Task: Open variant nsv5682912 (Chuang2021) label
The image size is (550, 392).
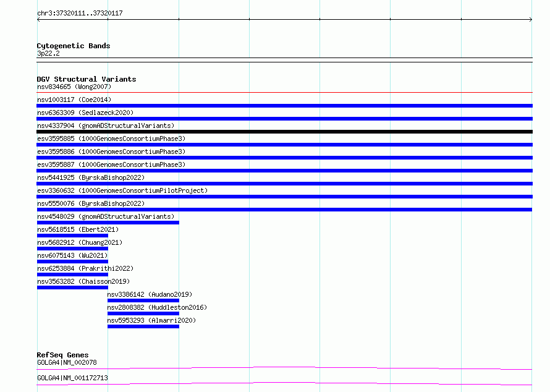Action: tap(80, 242)
